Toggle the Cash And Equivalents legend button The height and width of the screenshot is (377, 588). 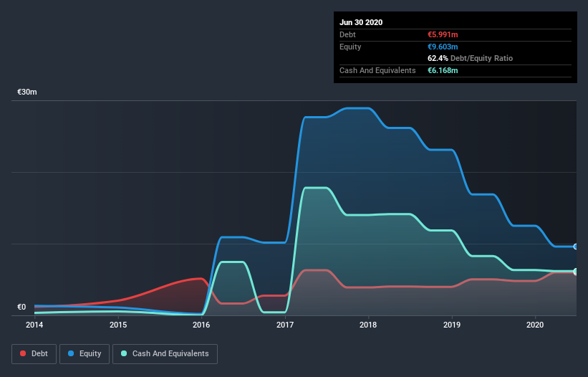pos(165,354)
